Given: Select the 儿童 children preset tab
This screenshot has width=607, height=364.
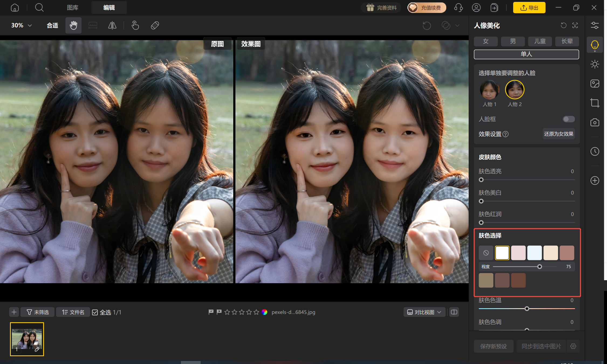Looking at the screenshot, I should point(540,41).
